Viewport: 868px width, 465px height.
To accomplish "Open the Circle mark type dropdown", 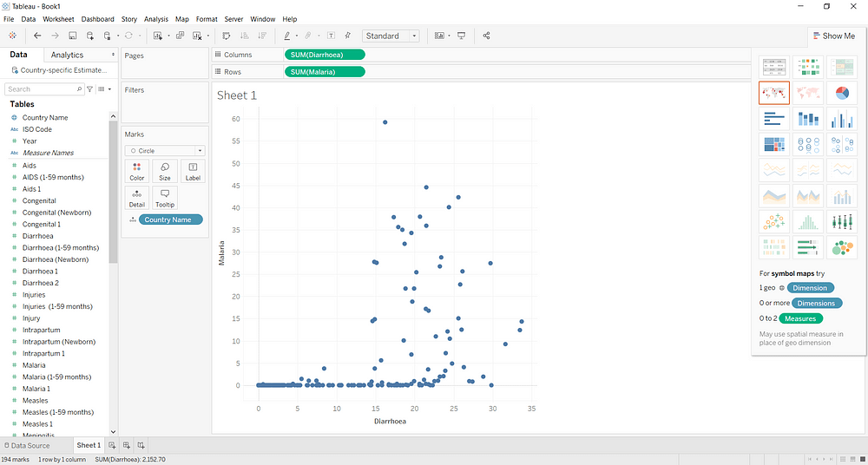I will [x=164, y=151].
